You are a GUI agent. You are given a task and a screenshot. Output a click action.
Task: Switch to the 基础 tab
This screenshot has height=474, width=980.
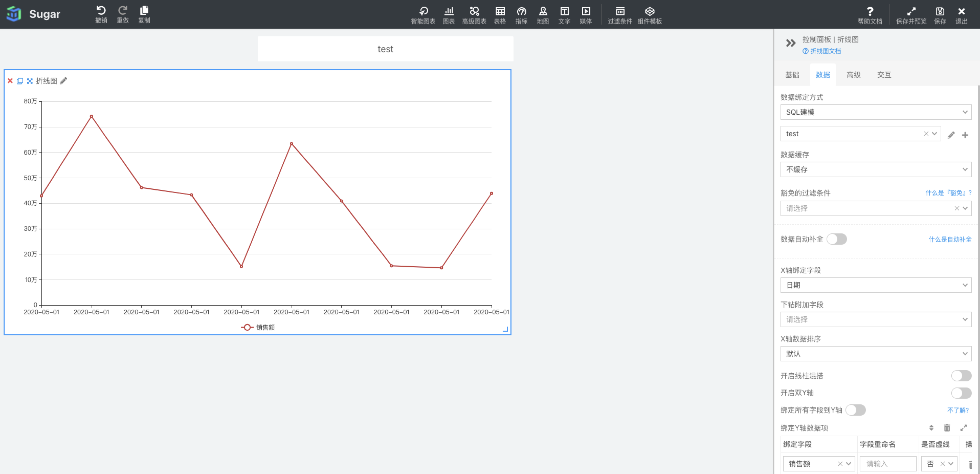point(792,75)
